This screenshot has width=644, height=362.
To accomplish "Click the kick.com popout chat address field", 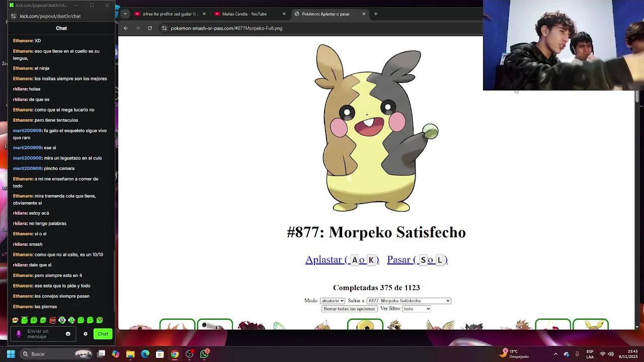I will [50, 16].
